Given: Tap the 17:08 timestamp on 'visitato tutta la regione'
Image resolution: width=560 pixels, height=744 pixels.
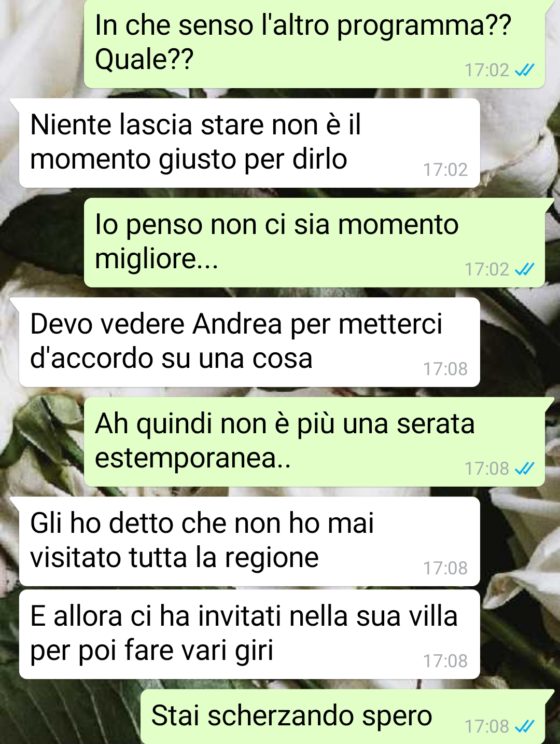Looking at the screenshot, I should pyautogui.click(x=445, y=568).
